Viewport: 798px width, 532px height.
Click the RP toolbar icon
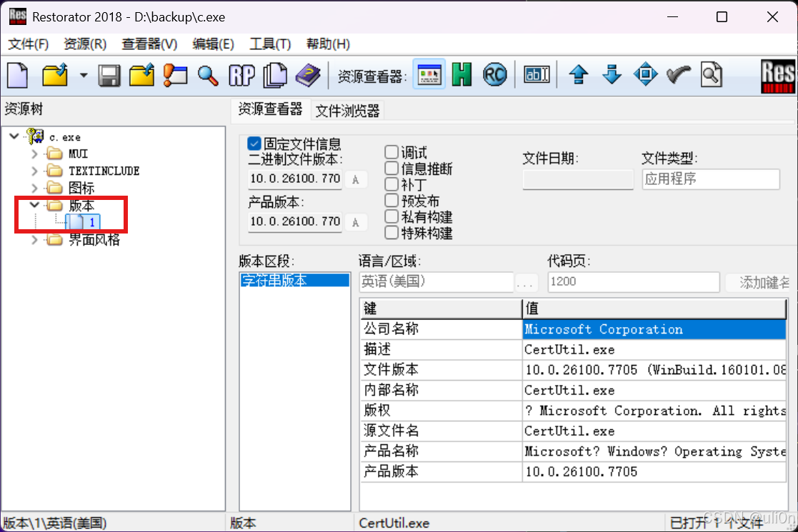(x=241, y=76)
